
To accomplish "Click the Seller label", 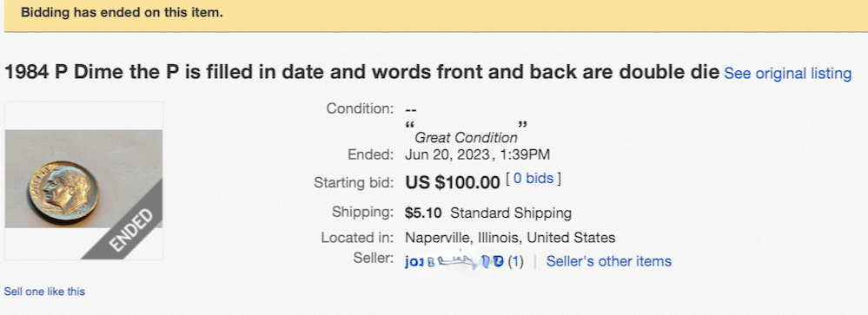I will click(373, 258).
